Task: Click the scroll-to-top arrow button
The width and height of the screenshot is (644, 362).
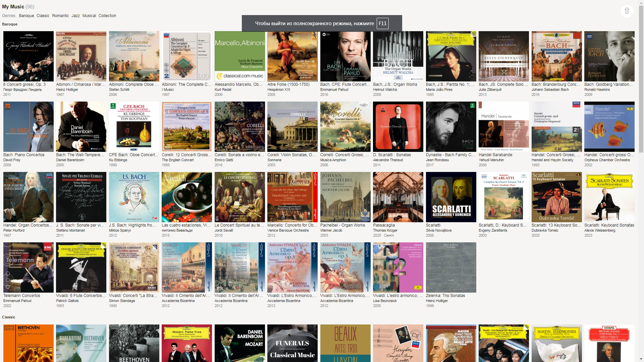Action: coord(627,11)
